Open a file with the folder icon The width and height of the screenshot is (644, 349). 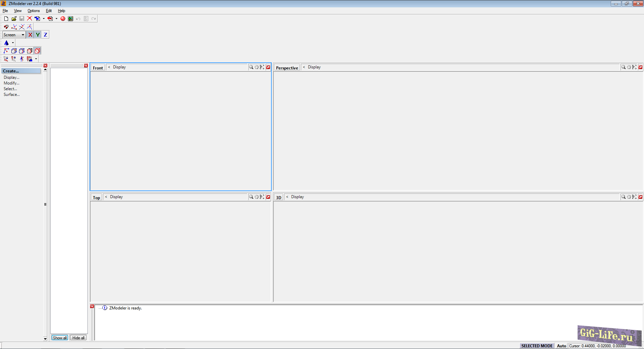(14, 19)
